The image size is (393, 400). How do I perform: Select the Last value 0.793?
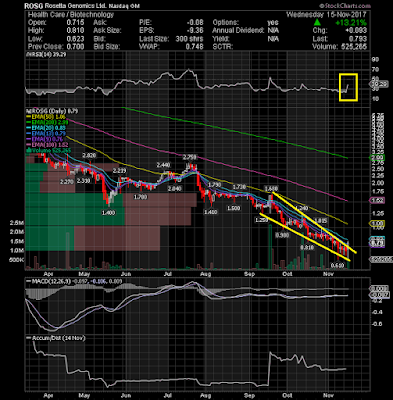coord(358,38)
